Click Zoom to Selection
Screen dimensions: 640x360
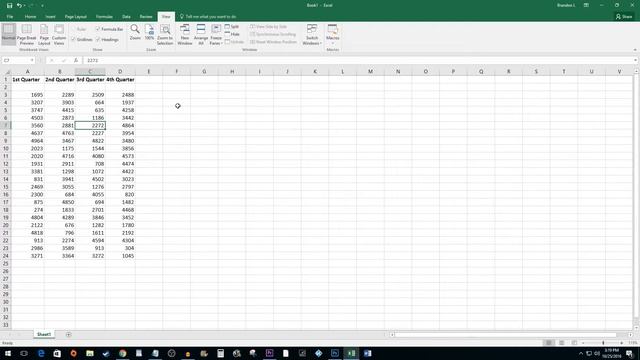pos(165,34)
